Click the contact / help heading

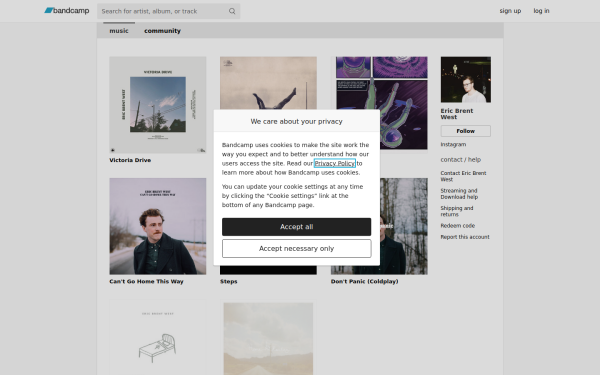pyautogui.click(x=461, y=160)
